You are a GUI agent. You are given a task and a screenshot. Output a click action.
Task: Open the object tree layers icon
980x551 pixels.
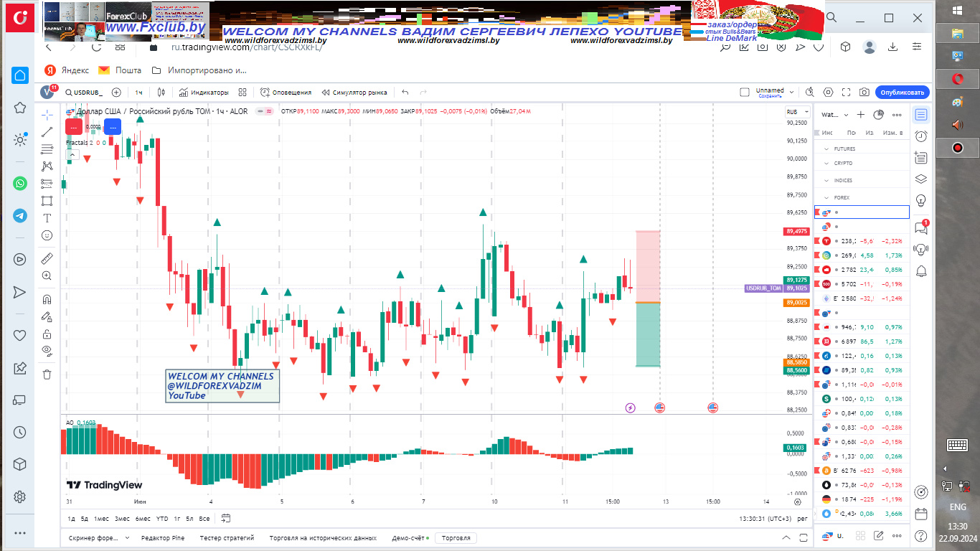921,179
